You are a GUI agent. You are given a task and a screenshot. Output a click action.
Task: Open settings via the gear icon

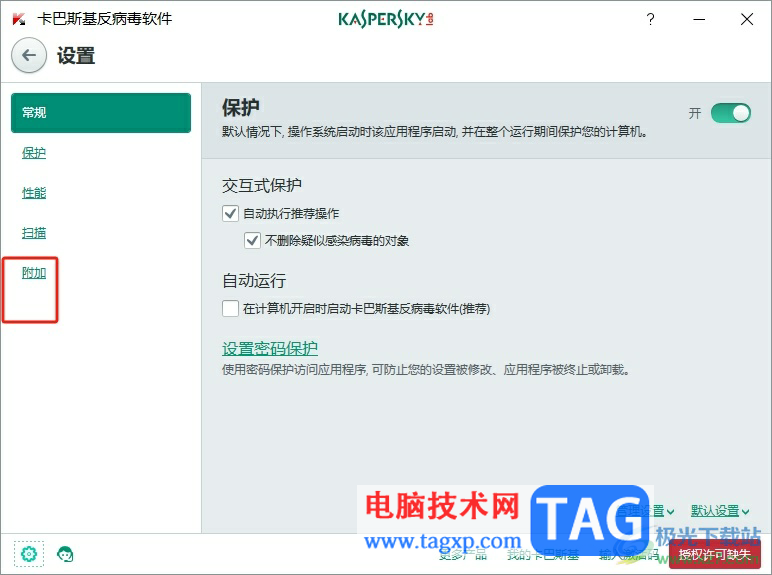click(x=29, y=554)
